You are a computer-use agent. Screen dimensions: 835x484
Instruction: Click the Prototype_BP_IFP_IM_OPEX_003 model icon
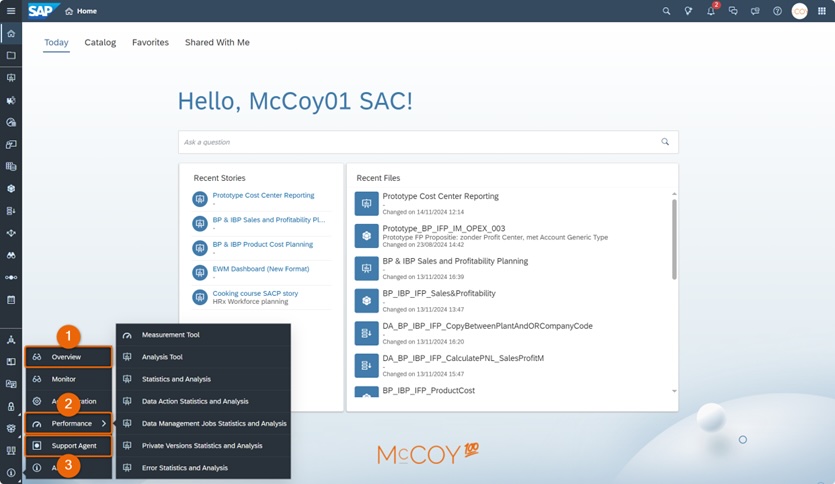point(366,236)
